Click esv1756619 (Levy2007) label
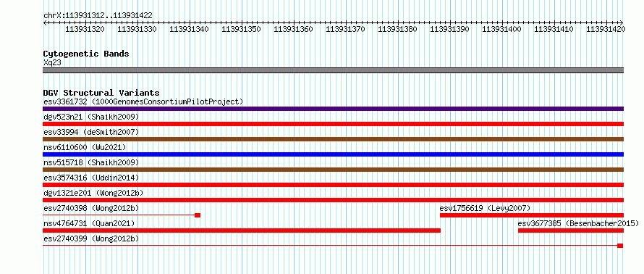This screenshot has height=274, width=644. click(x=485, y=208)
